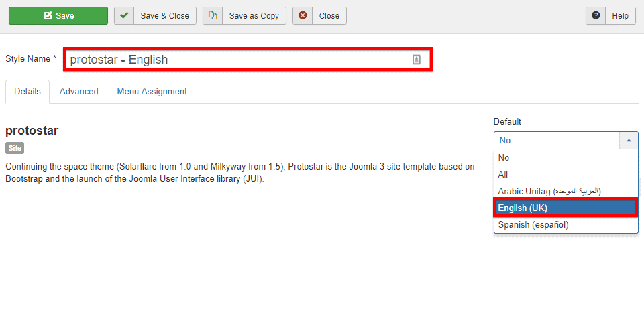Click the Save & Close checkmark icon
The width and height of the screenshot is (644, 335).
[124, 15]
